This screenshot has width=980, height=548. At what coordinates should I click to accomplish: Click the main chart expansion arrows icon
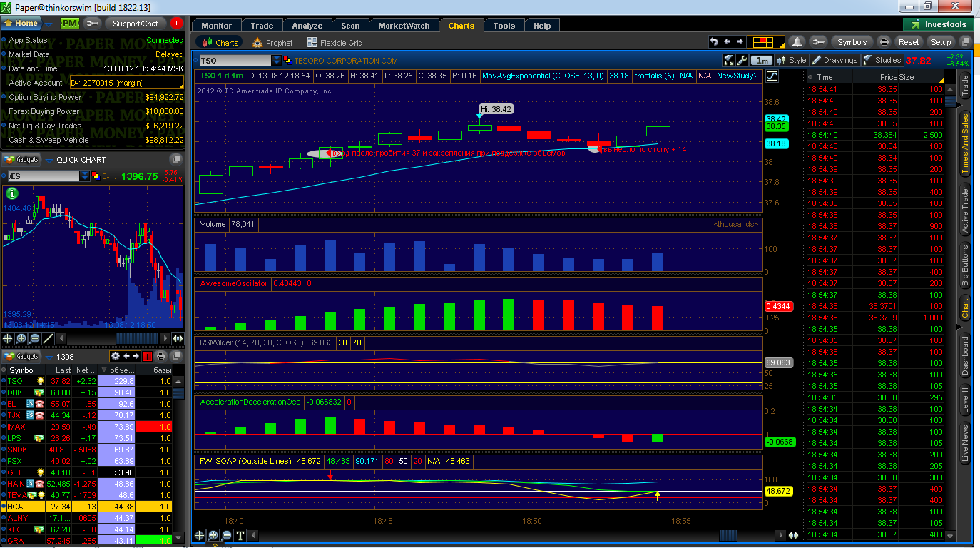click(x=794, y=535)
